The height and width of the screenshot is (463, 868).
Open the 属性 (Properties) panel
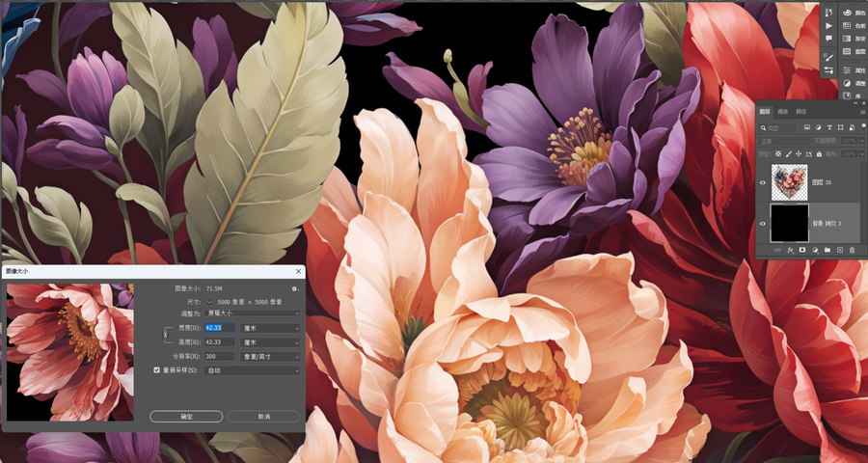pyautogui.click(x=854, y=70)
